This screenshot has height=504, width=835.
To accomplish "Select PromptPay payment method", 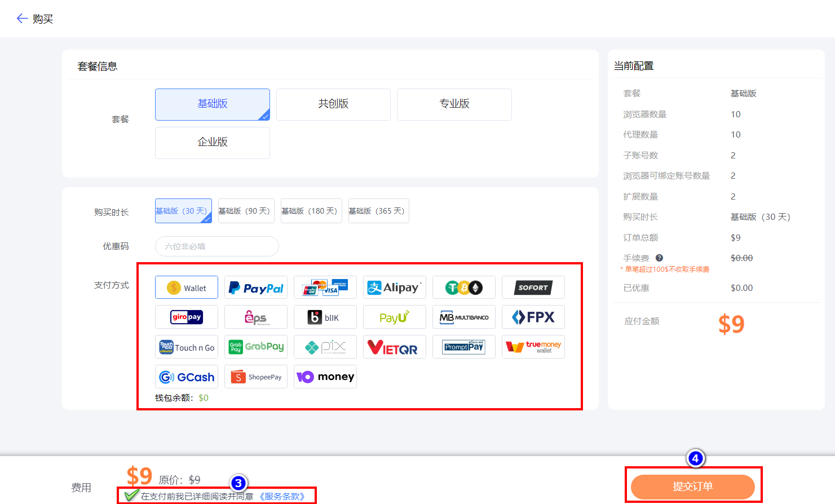I will pyautogui.click(x=464, y=347).
